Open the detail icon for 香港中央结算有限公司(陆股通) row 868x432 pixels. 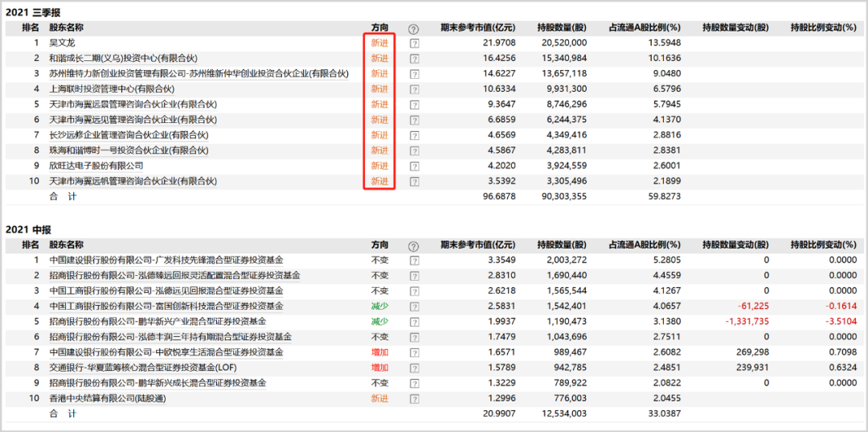414,399
